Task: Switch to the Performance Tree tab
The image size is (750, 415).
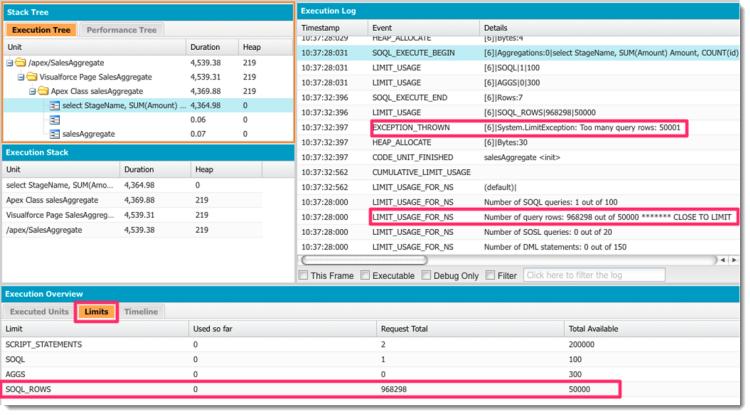Action: pos(120,31)
